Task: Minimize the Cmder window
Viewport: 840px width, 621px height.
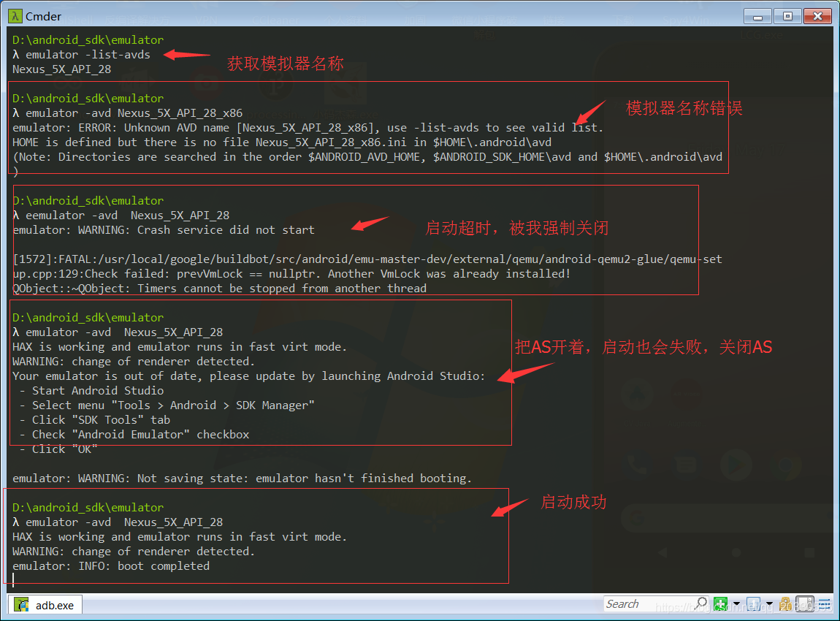Action: [x=757, y=17]
